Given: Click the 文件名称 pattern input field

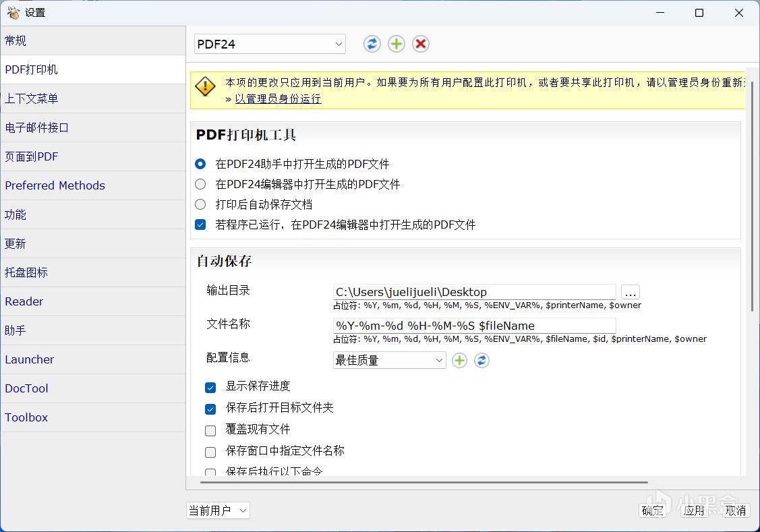Looking at the screenshot, I should pyautogui.click(x=475, y=326).
